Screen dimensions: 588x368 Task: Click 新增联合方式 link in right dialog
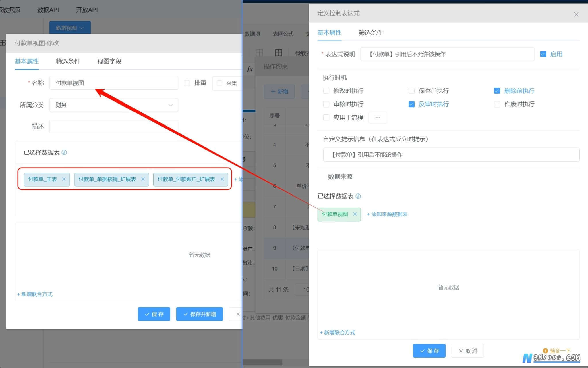(x=337, y=333)
